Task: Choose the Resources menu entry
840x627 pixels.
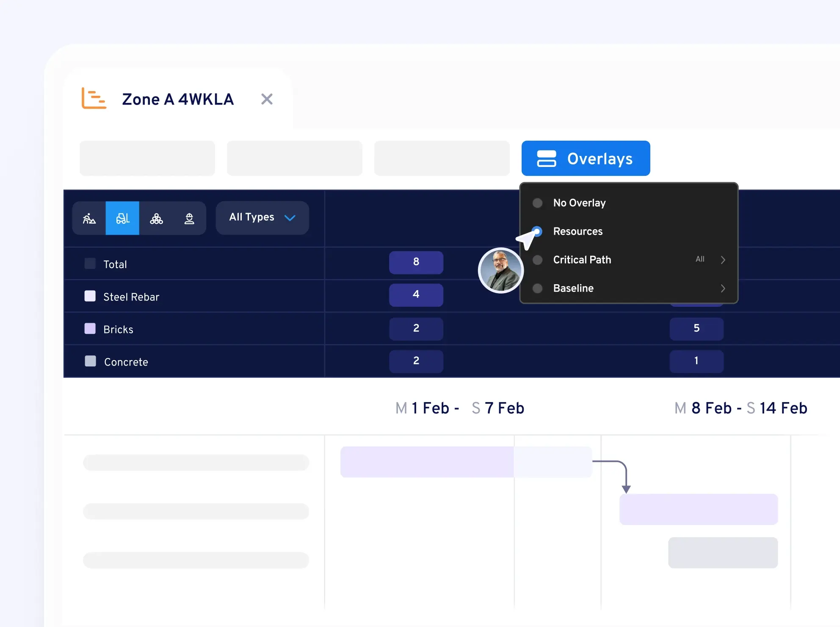Action: (629, 231)
